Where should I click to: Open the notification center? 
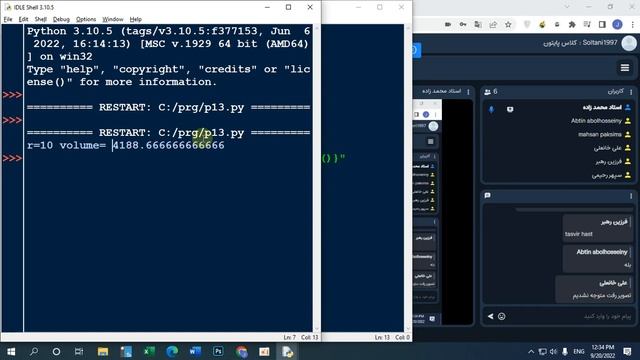pos(628,351)
